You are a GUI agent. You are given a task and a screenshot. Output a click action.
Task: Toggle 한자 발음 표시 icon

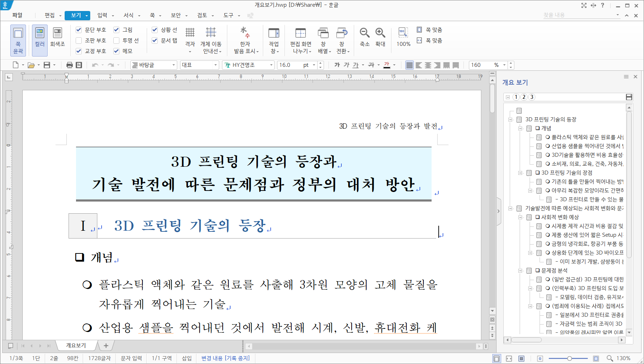click(246, 40)
